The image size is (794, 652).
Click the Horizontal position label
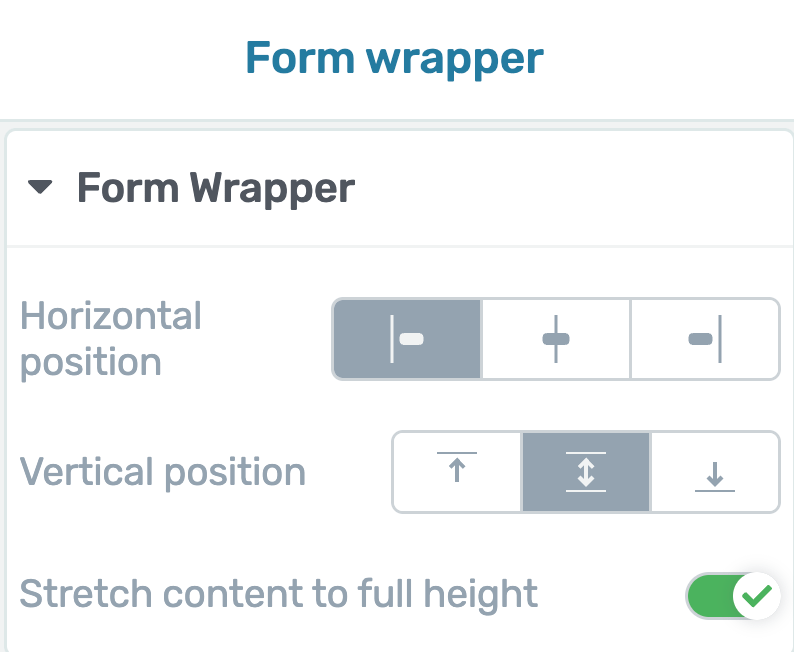coord(111,339)
